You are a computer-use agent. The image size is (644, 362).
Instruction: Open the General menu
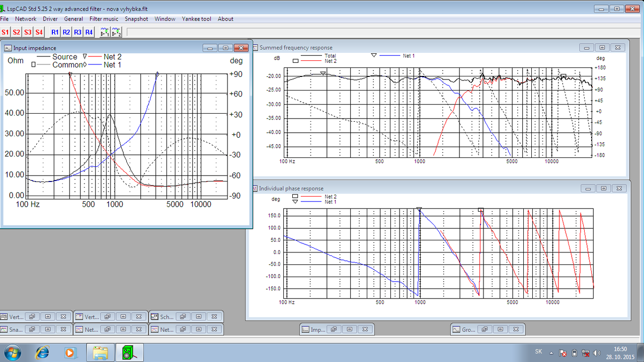tap(73, 19)
